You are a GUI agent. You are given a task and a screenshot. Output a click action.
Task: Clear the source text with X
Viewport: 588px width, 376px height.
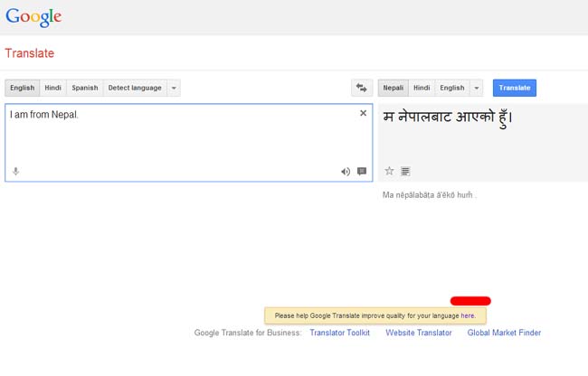tap(363, 113)
